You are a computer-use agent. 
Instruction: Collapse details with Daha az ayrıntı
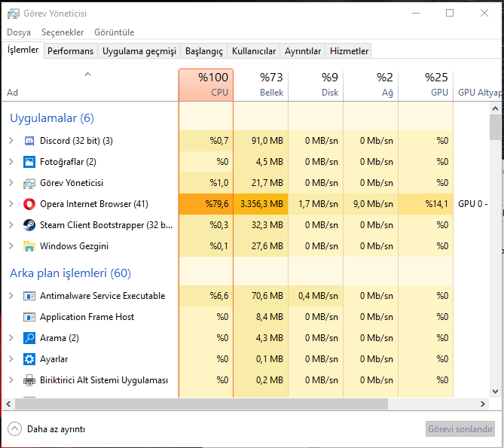point(47,429)
